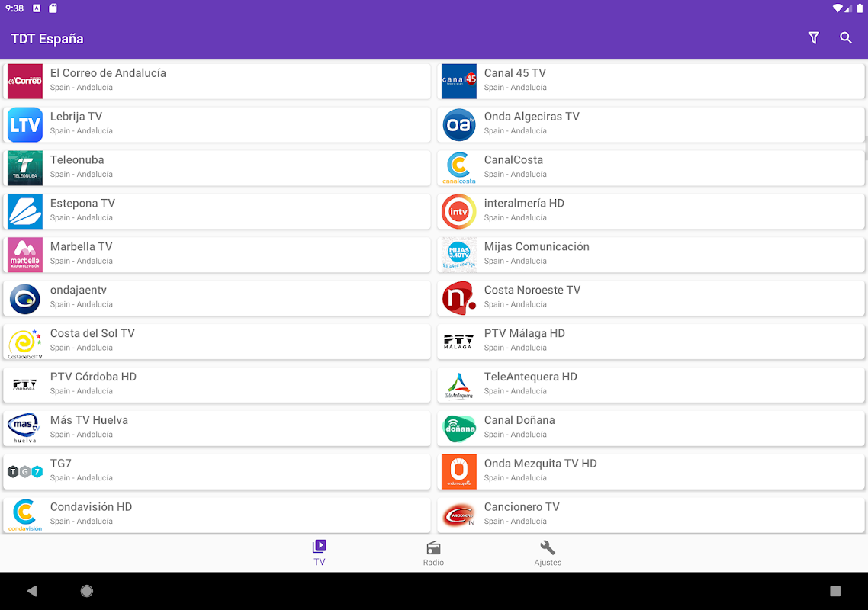Open Lebrija TV channel
This screenshot has width=868, height=610.
point(217,124)
